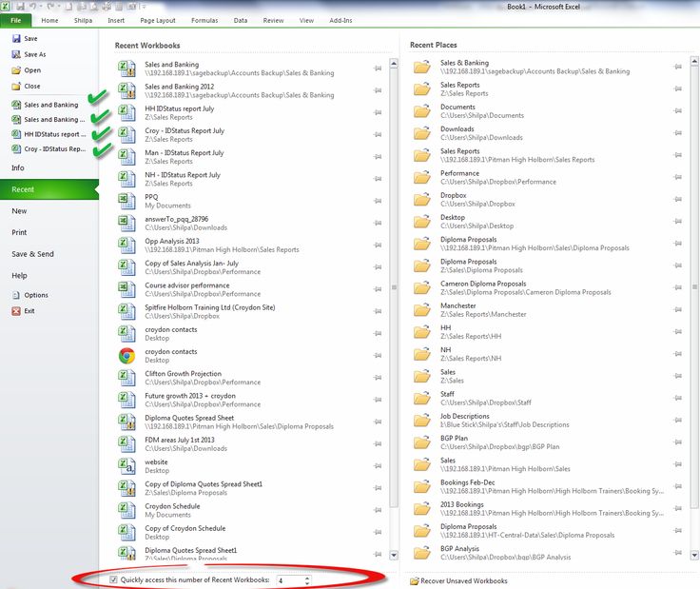Open answerTo_pqq_28796 workbook
The height and width of the screenshot is (589, 700).
(249, 224)
